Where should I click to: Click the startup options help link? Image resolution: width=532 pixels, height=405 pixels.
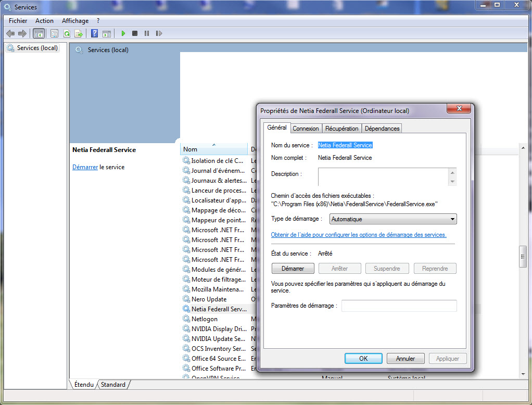(x=358, y=235)
